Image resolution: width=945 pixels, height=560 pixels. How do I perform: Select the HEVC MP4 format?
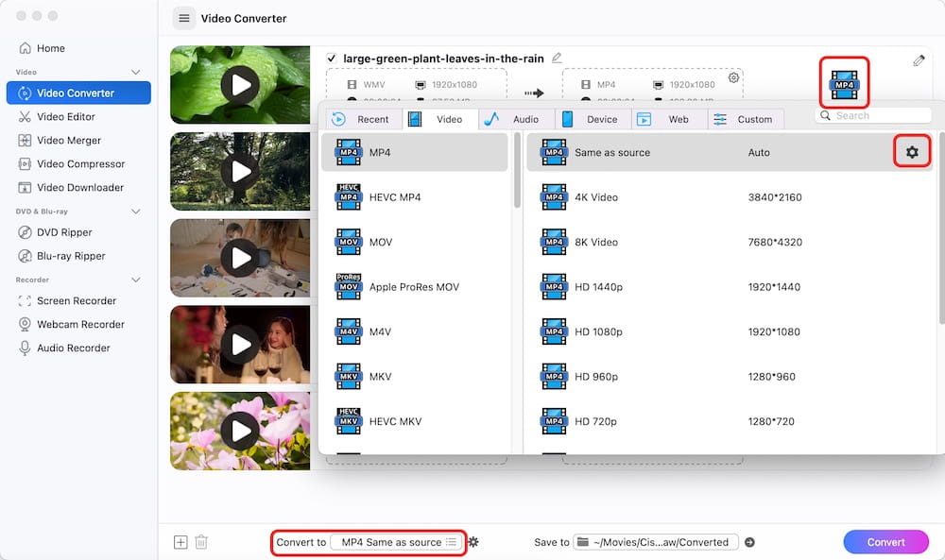415,197
